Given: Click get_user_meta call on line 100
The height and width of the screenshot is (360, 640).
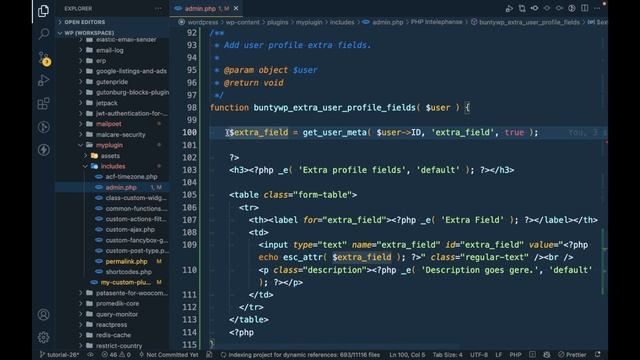Looking at the screenshot, I should coord(334,133).
